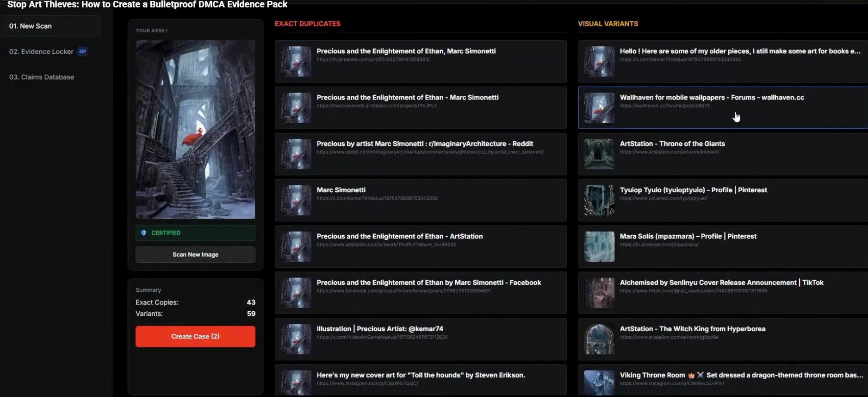868x397 pixels.
Task: Click the artstation.com/artwork/k4dwv0 URL
Action: 670,152
